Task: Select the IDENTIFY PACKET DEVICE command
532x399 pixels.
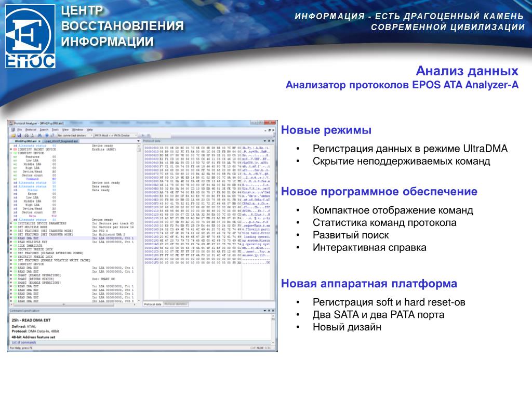Action: pyautogui.click(x=37, y=149)
